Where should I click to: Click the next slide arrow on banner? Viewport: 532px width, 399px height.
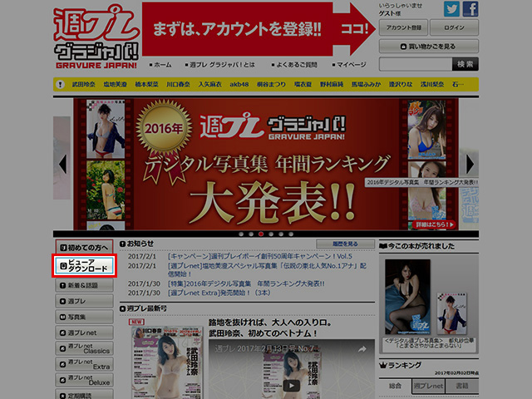point(470,165)
